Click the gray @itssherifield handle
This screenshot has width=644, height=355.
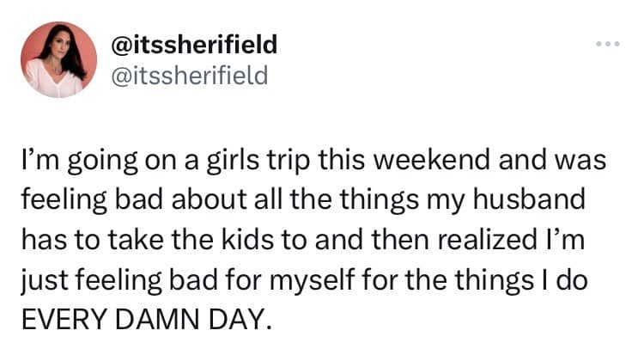pyautogui.click(x=190, y=76)
